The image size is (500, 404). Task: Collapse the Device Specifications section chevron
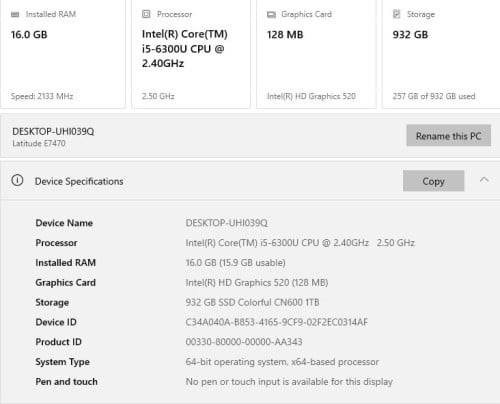pyautogui.click(x=484, y=180)
